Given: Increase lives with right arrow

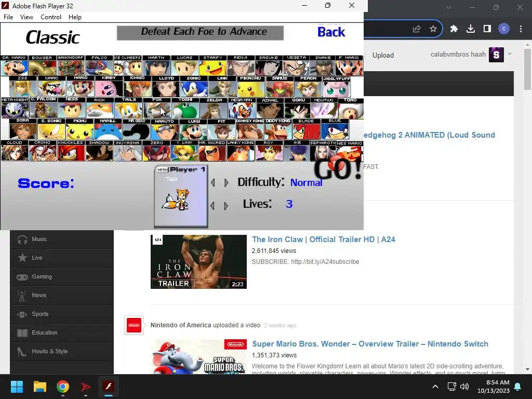Looking at the screenshot, I should 226,206.
